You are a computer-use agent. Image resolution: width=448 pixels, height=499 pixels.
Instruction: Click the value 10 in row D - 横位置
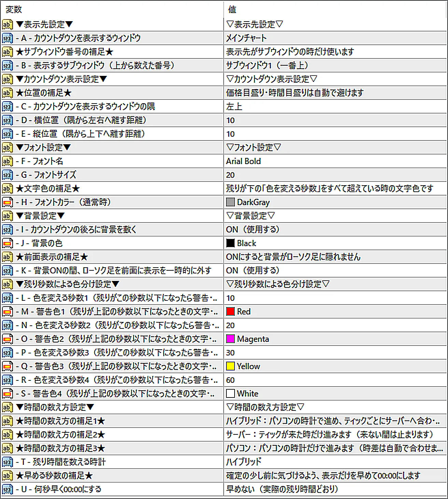click(x=230, y=120)
